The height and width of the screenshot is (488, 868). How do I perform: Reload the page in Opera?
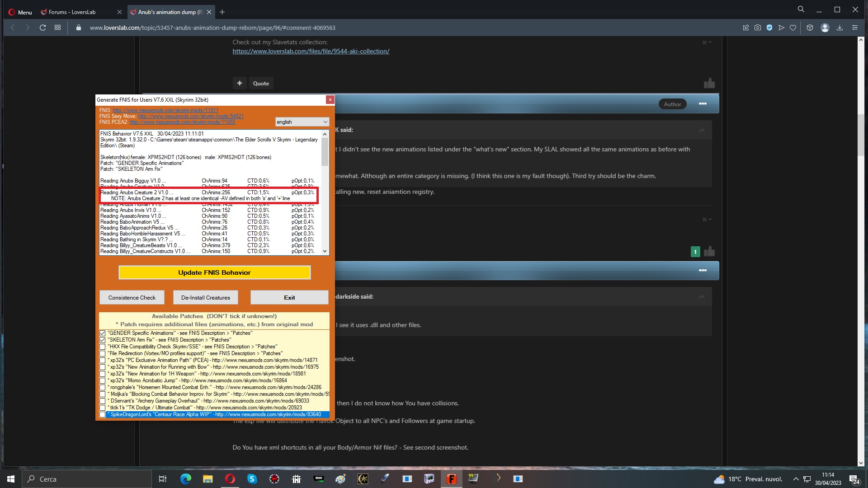click(42, 28)
